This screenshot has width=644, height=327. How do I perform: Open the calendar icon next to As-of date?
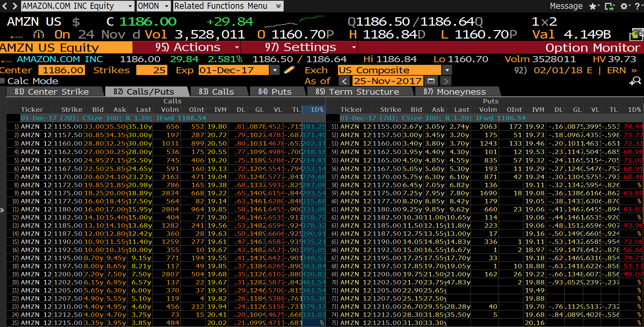(431, 81)
